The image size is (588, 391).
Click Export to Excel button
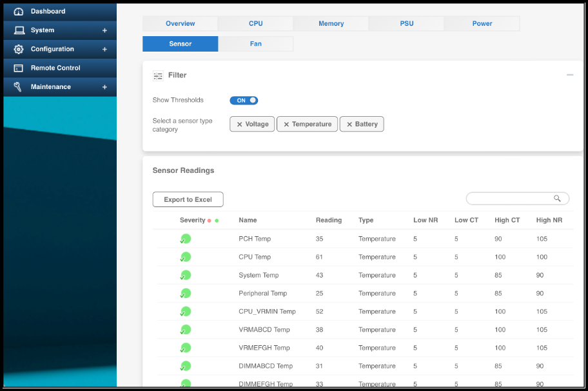pyautogui.click(x=188, y=199)
